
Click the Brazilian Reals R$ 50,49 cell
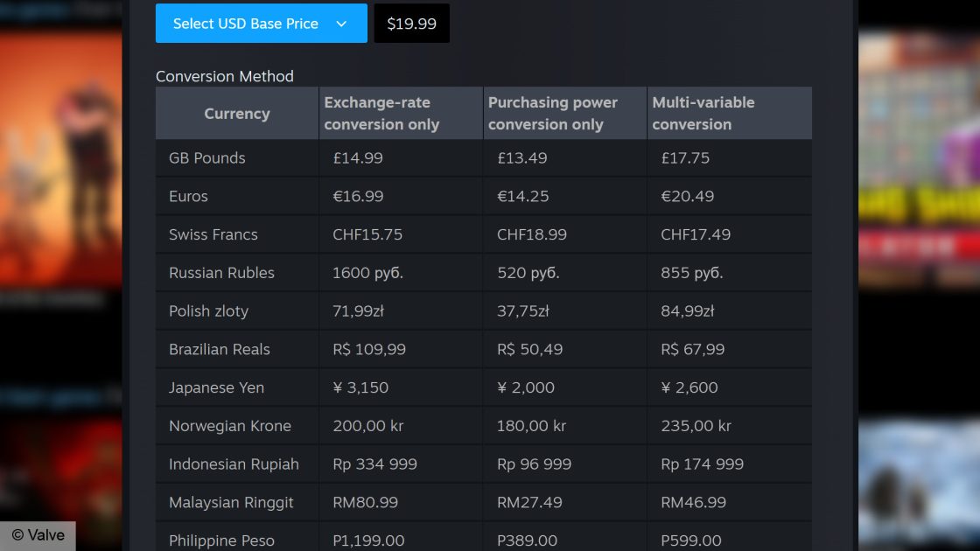point(530,348)
